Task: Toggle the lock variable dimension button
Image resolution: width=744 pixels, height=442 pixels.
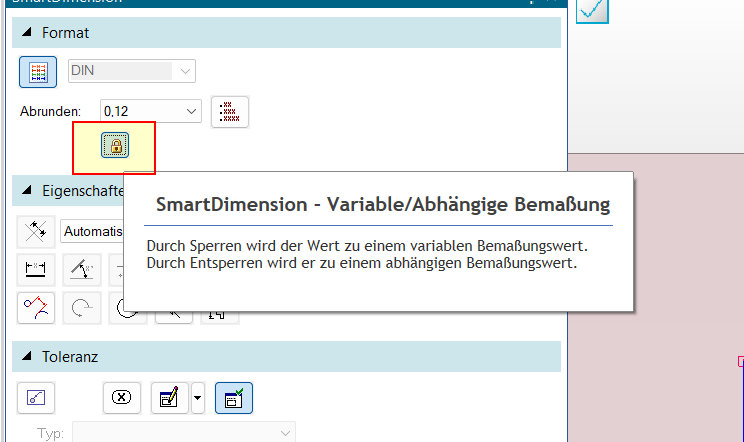Action: 115,145
